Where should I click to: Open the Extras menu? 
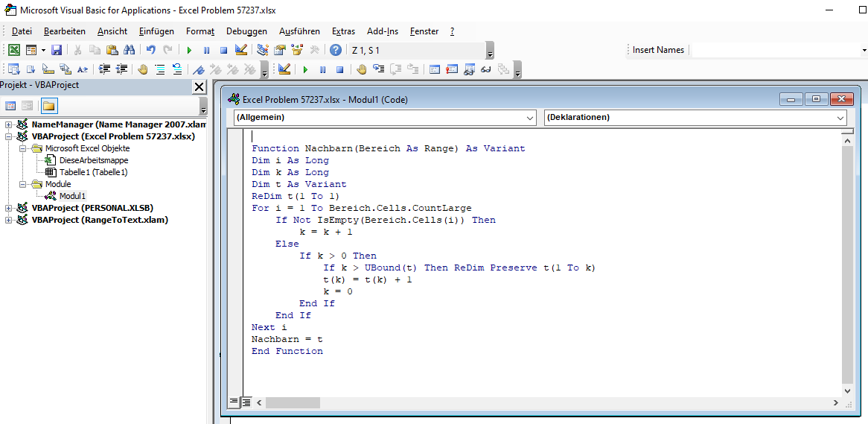343,31
